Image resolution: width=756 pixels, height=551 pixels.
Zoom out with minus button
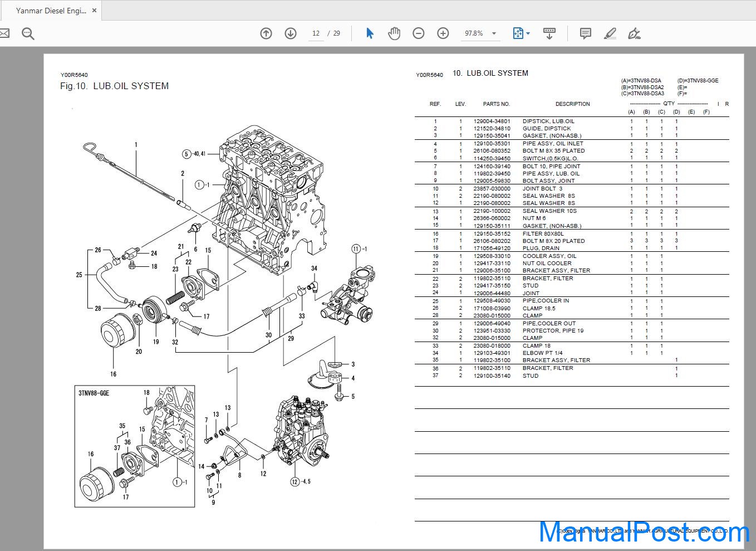(419, 33)
